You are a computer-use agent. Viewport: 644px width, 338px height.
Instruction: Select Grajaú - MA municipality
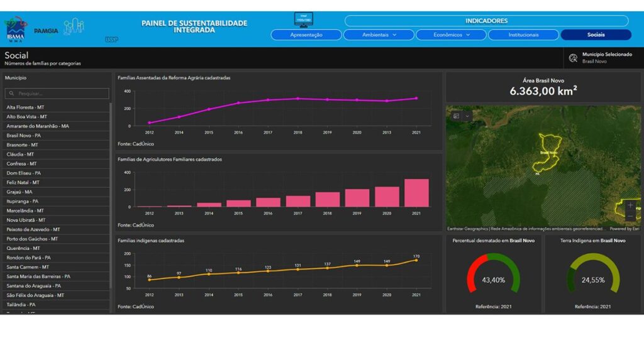tap(56, 192)
